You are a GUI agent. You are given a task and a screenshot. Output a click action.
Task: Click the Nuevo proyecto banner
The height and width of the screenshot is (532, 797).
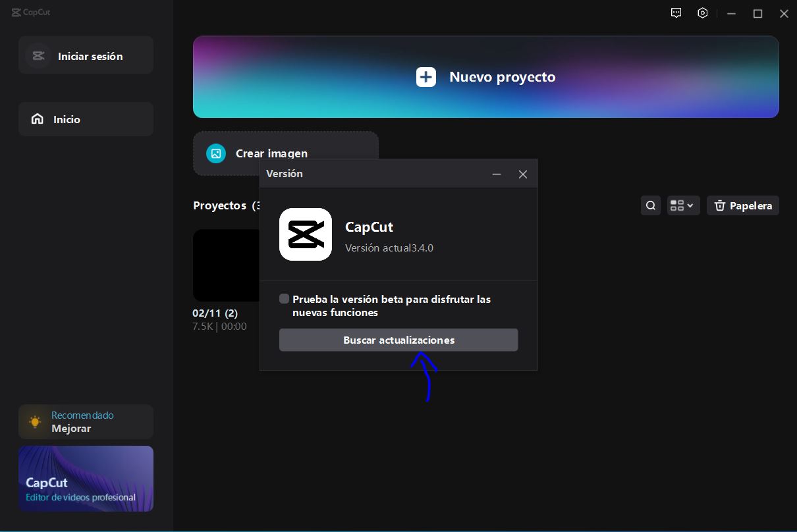(485, 77)
